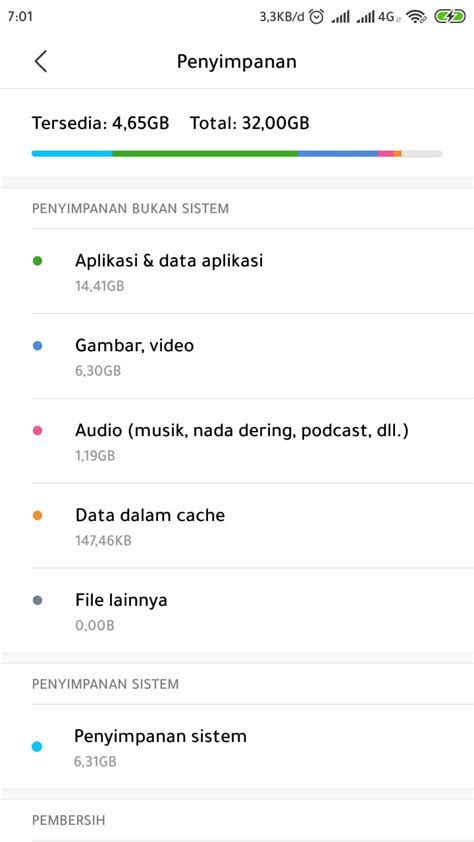This screenshot has width=474, height=842.
Task: Tap the pink dot beside Audio
Action: [38, 431]
